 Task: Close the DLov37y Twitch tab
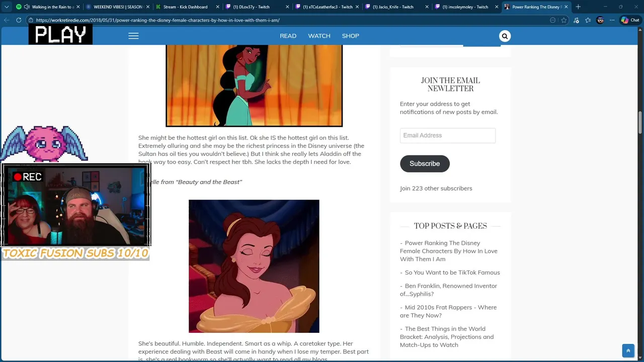point(287,7)
